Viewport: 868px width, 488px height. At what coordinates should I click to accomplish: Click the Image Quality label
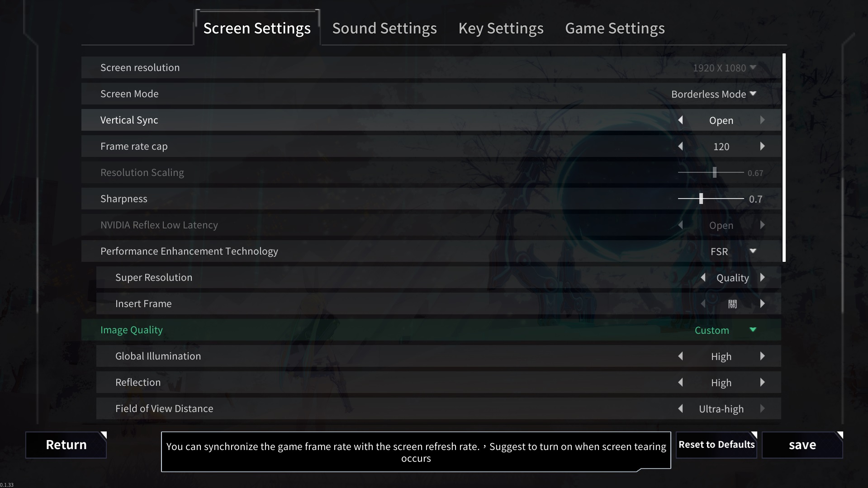coord(131,330)
